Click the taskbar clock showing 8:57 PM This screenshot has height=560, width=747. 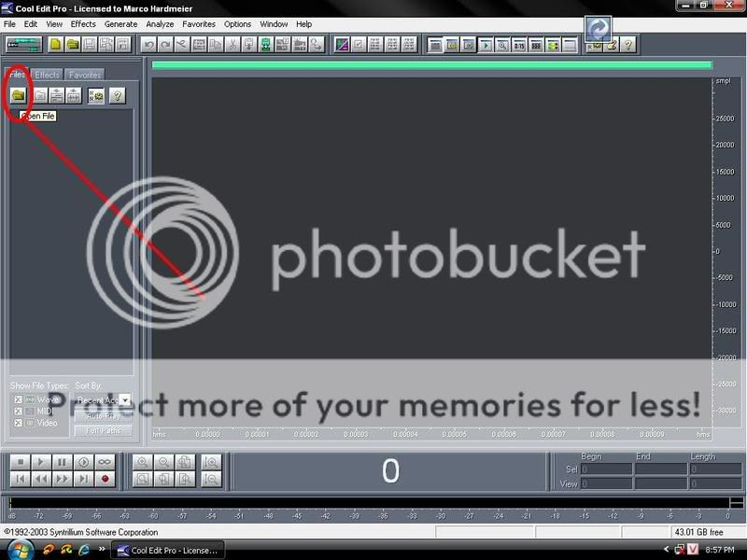pos(720,550)
